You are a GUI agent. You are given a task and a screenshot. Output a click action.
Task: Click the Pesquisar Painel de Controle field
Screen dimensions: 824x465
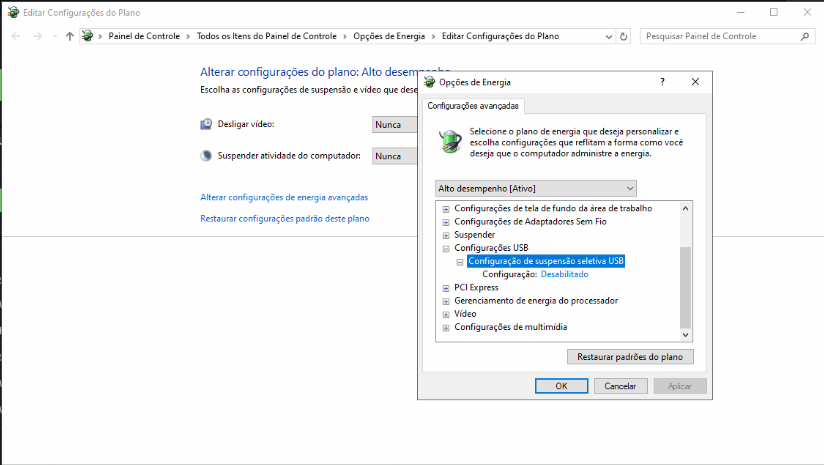pos(719,36)
